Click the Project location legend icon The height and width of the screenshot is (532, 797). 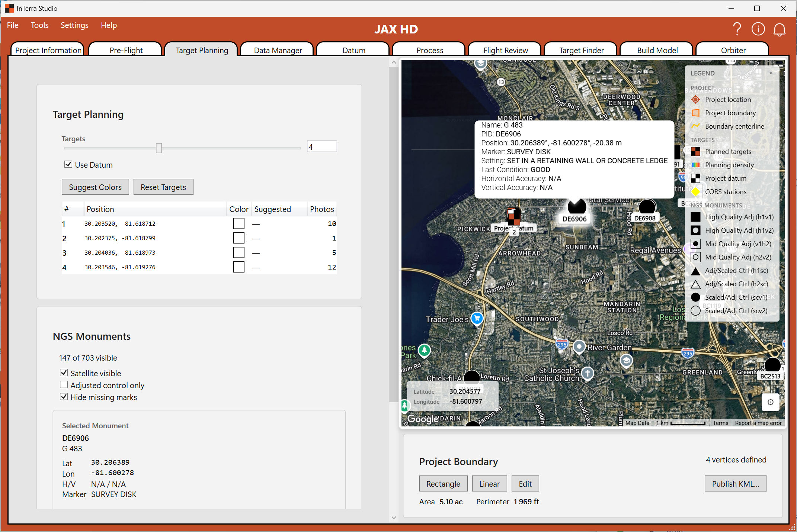(x=695, y=100)
